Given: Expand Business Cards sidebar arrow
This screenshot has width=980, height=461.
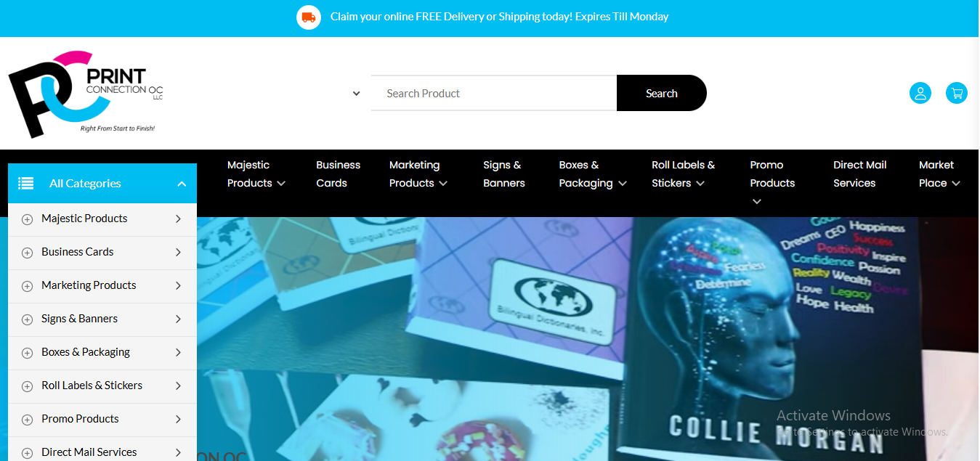Looking at the screenshot, I should 178,252.
